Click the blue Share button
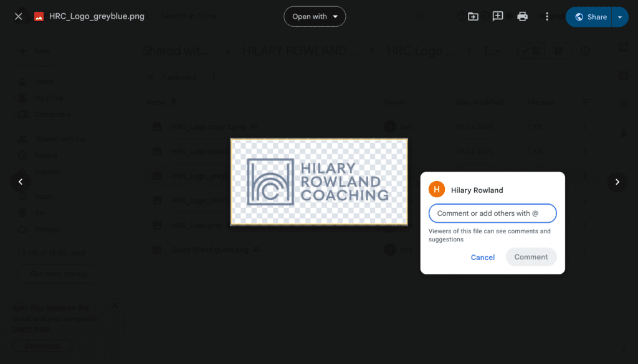Image resolution: width=638 pixels, height=364 pixels. coord(589,17)
